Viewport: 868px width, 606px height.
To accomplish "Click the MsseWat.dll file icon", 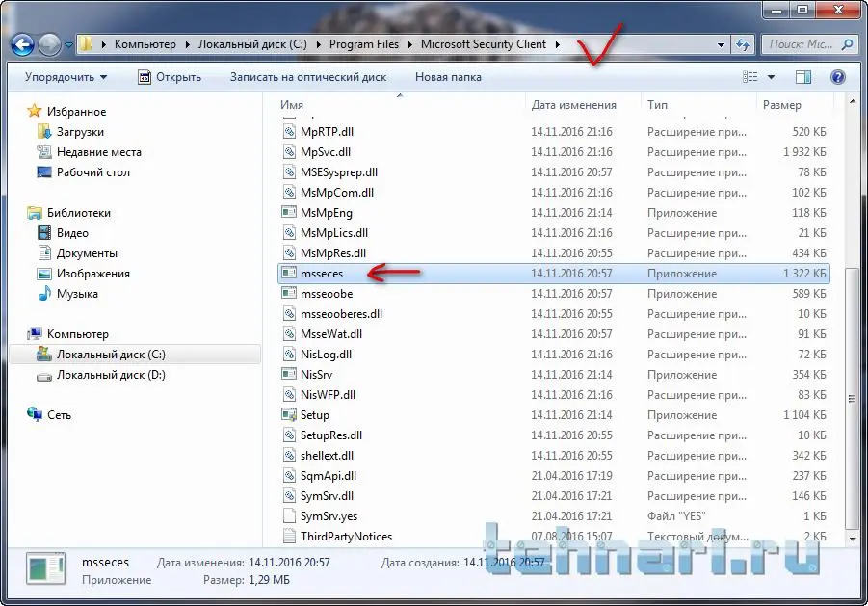I will (289, 333).
